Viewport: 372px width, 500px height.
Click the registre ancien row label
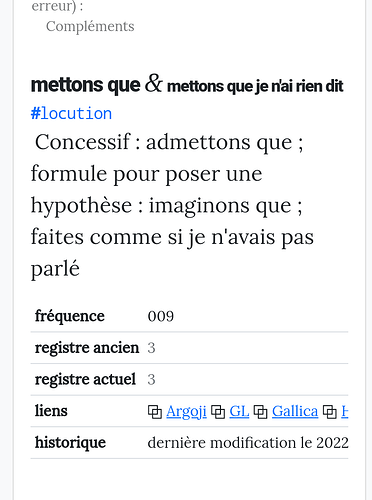[x=87, y=348]
